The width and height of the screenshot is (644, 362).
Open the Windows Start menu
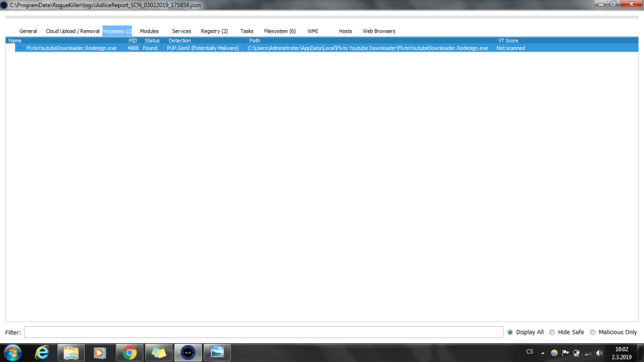[x=13, y=353]
